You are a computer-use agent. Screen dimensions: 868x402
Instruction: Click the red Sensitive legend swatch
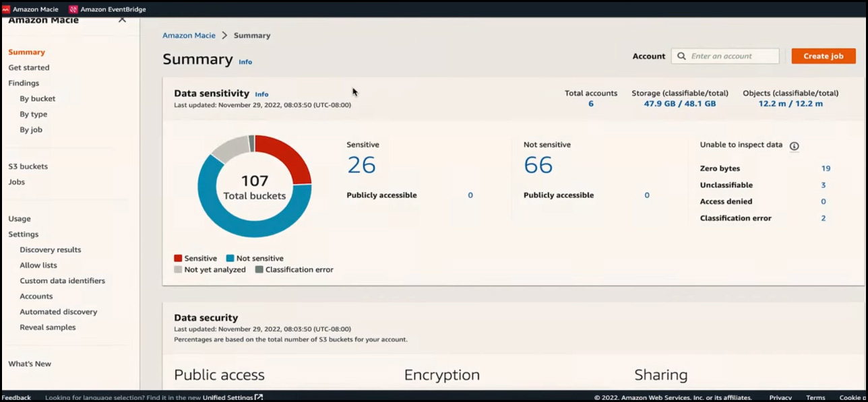pyautogui.click(x=178, y=258)
